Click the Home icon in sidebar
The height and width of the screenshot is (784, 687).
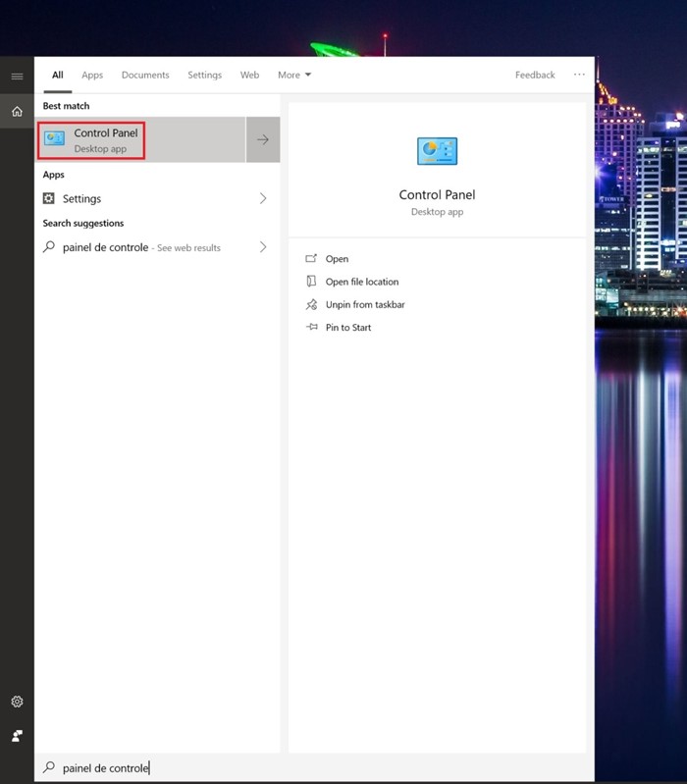(17, 112)
